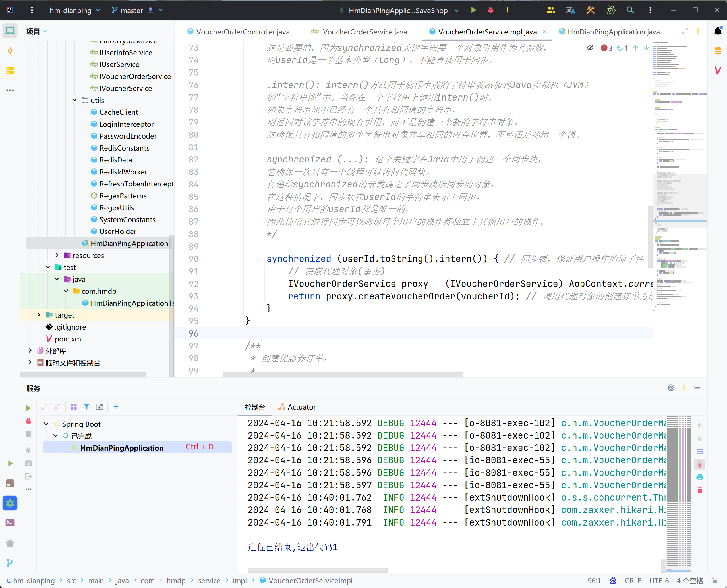Open the Search Everywhere magnifier
This screenshot has width=727, height=588.
(630, 10)
